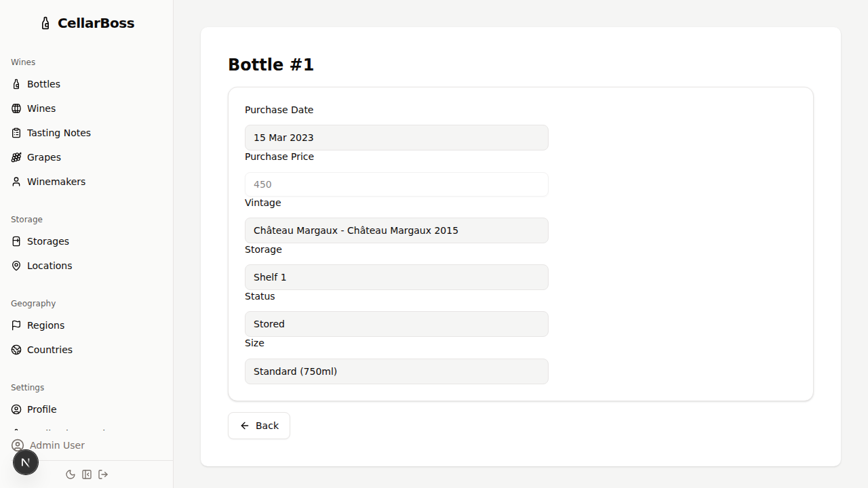The image size is (868, 488).
Task: Click the Regions flag icon
Action: pyautogui.click(x=16, y=325)
